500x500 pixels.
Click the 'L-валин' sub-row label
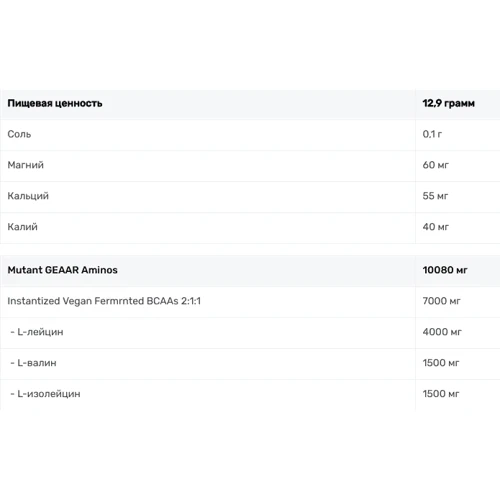[37, 363]
